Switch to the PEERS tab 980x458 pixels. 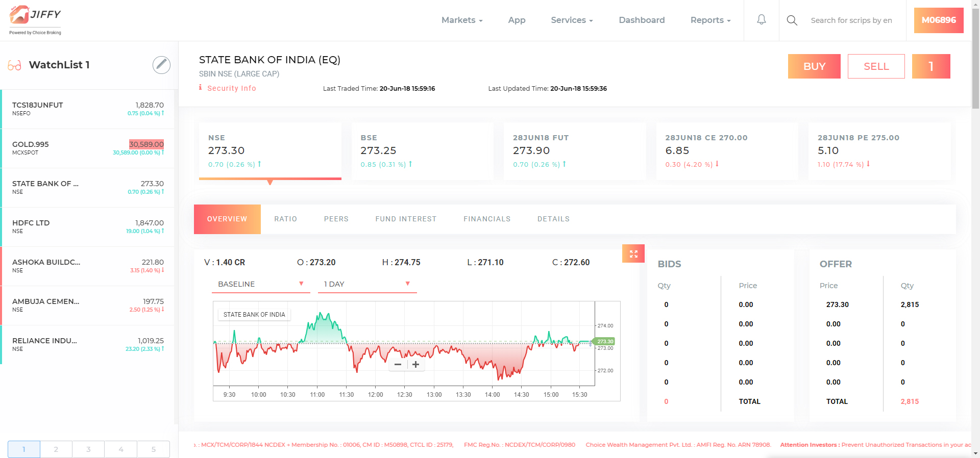click(336, 219)
